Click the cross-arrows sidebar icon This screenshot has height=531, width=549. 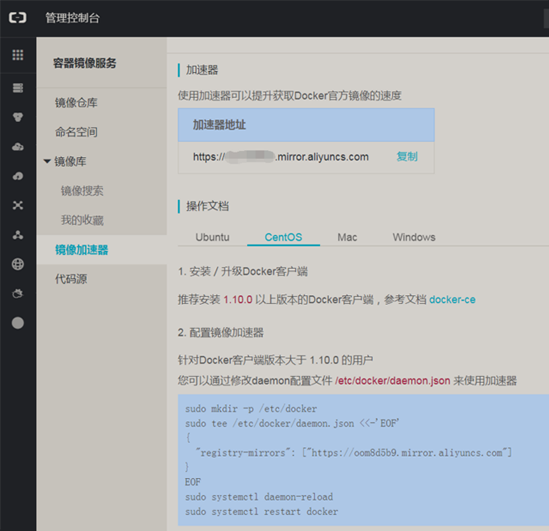tap(18, 205)
